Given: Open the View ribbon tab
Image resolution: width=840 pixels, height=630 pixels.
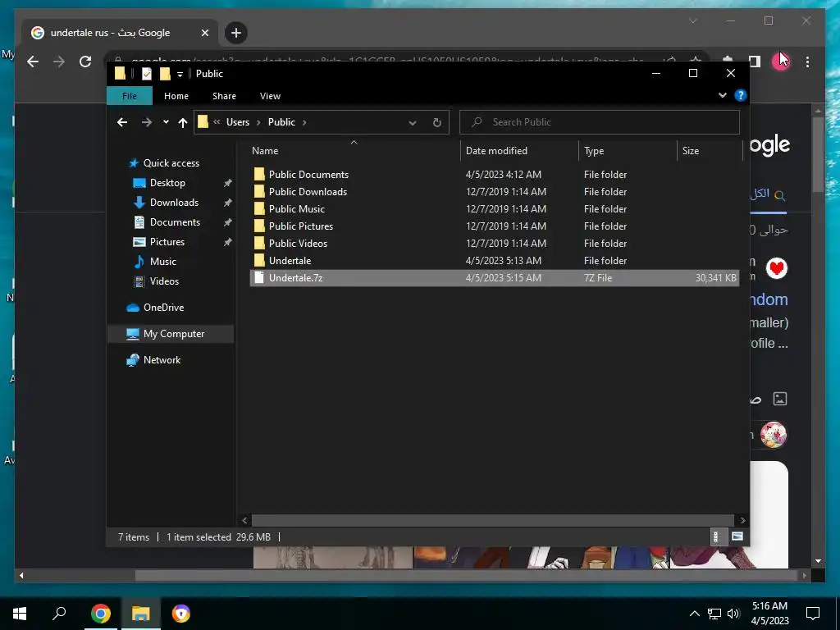Looking at the screenshot, I should pos(270,96).
